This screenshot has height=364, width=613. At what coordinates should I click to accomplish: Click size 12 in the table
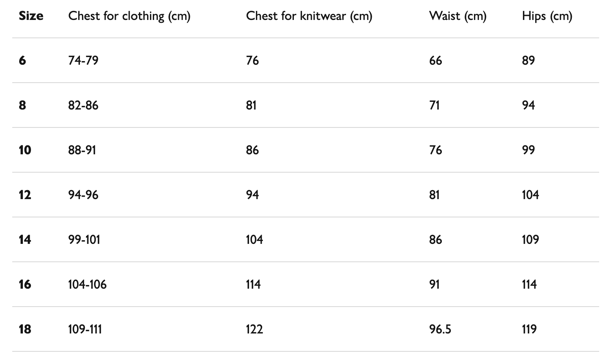tap(25, 195)
